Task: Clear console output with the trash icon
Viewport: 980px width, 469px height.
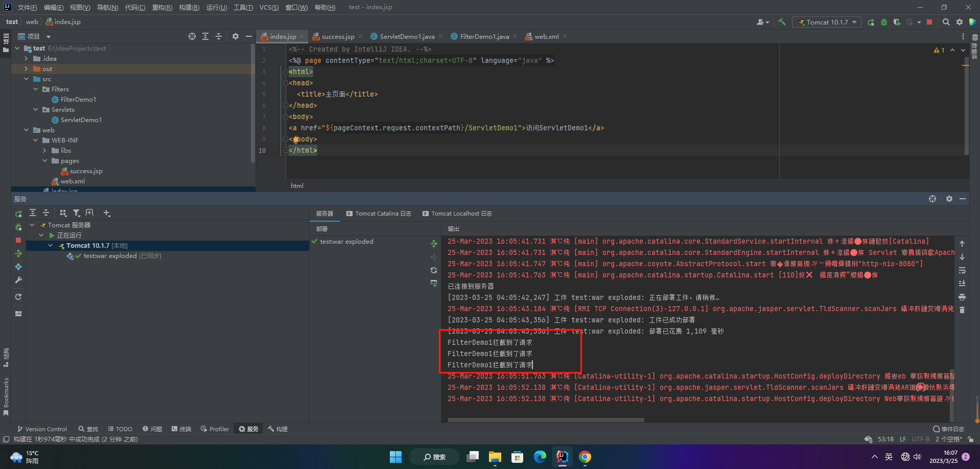Action: 962,310
